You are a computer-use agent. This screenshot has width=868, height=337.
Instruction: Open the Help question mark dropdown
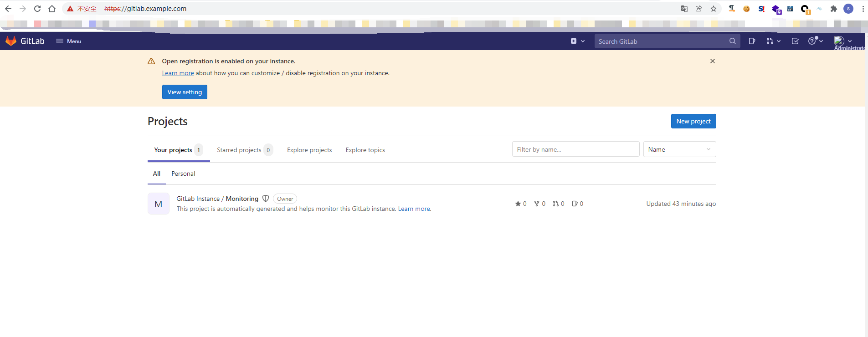click(815, 41)
